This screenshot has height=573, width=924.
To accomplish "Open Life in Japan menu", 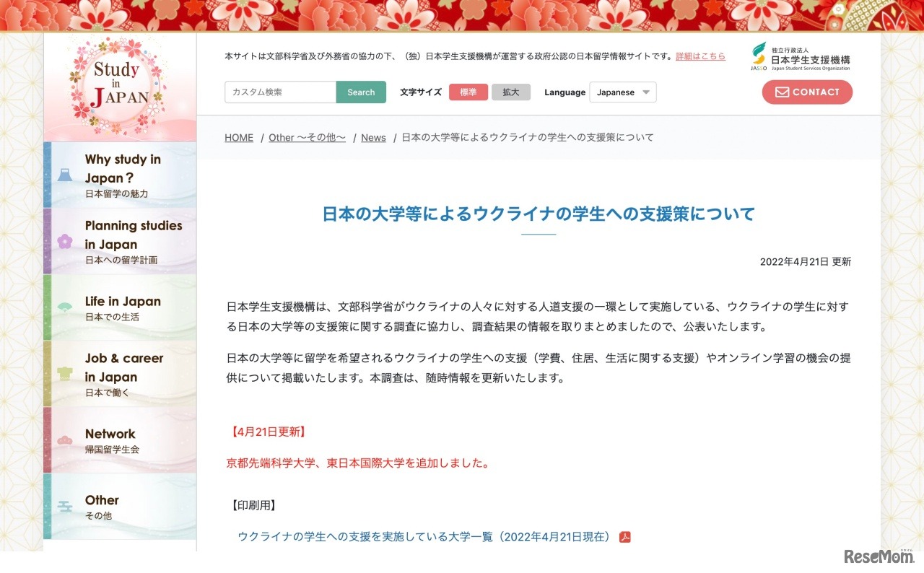I will (x=120, y=307).
